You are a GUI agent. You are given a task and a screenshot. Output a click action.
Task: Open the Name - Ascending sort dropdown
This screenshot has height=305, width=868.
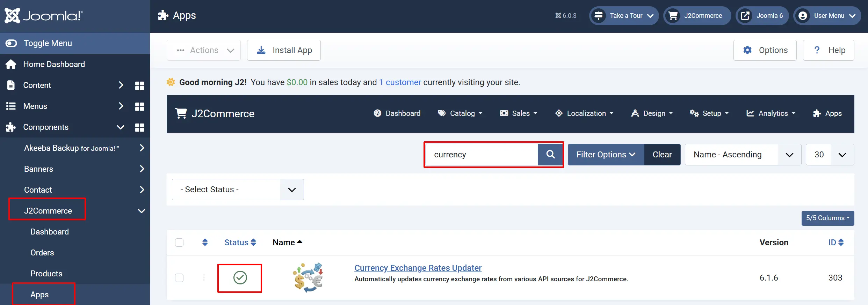(743, 155)
